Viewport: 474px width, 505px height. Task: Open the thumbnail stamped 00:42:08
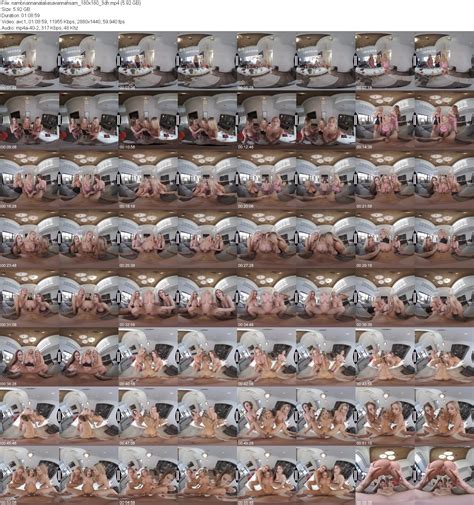(296, 358)
